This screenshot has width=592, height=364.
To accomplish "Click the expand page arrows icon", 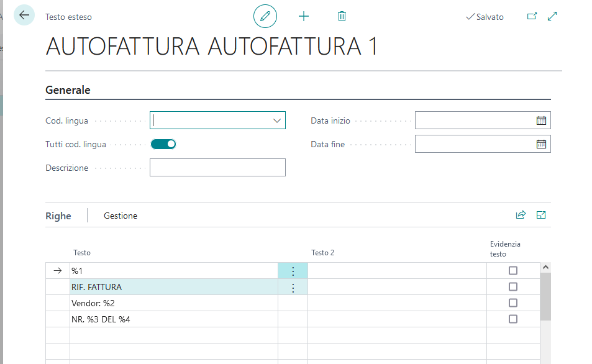I will (x=552, y=16).
